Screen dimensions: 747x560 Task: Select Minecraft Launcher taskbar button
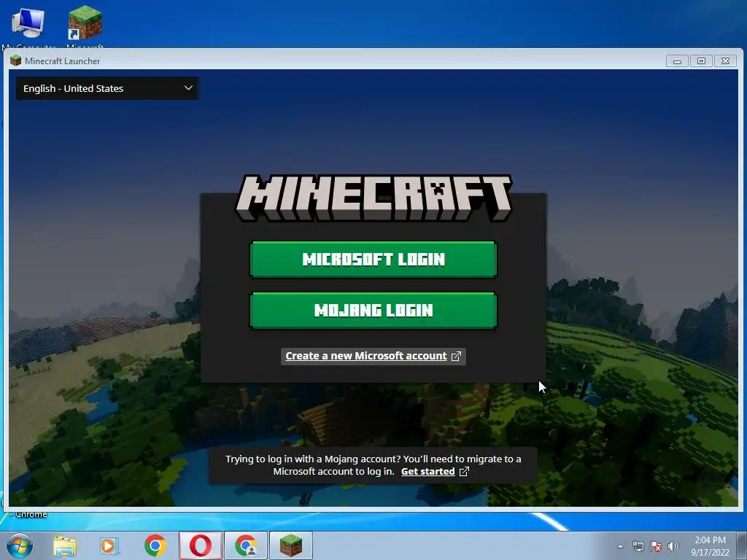coord(291,545)
